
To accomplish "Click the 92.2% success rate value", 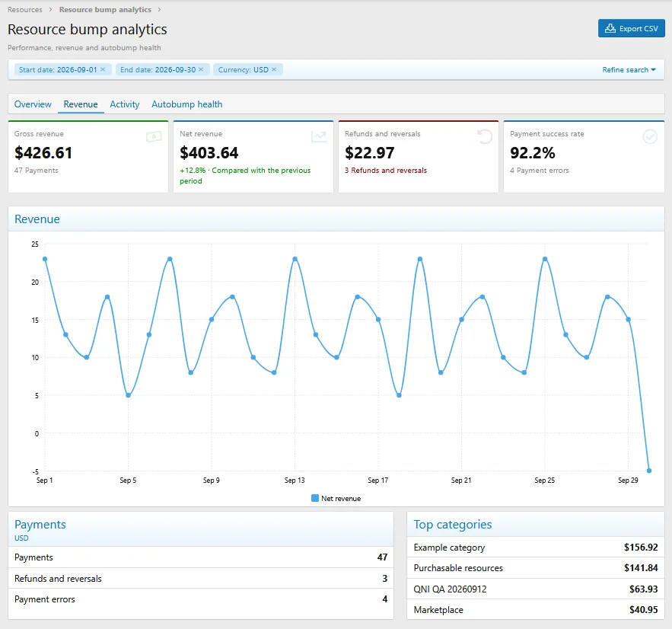I will point(532,152).
